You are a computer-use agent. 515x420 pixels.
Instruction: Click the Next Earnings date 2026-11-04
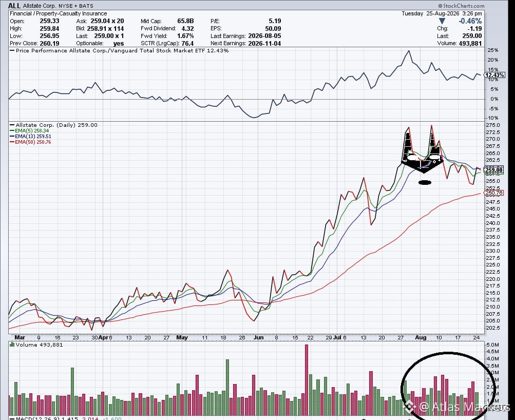264,43
